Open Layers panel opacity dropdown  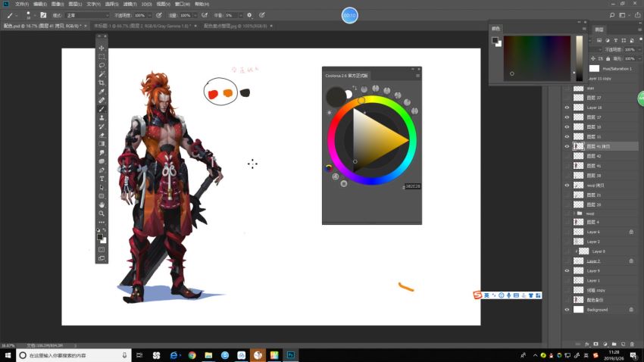coord(639,50)
